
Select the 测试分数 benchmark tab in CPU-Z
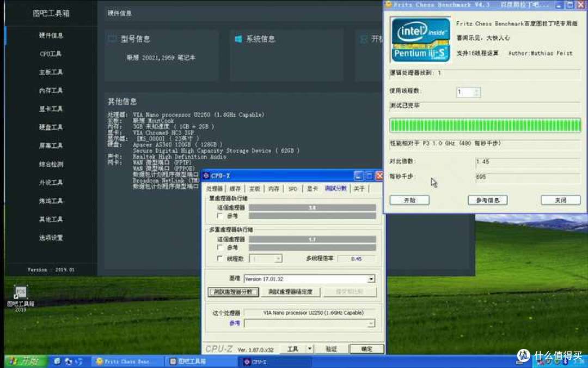[336, 188]
